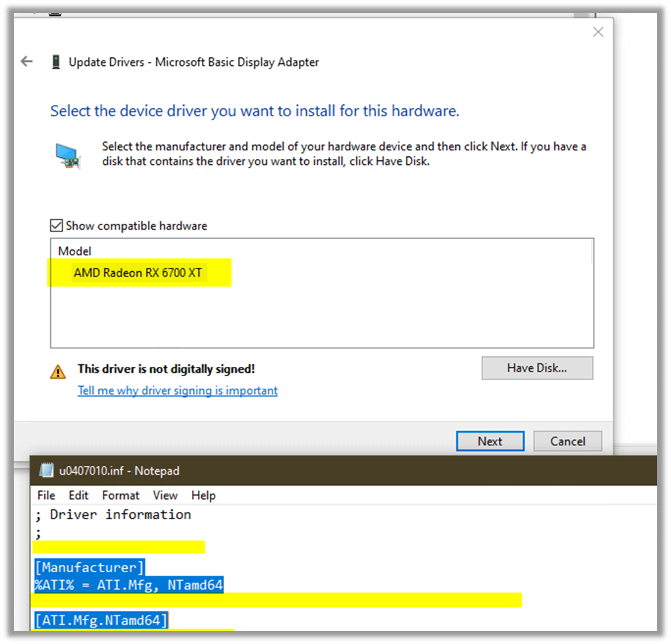Click the Notepad icon in title bar
This screenshot has height=644, width=671.
coord(46,470)
